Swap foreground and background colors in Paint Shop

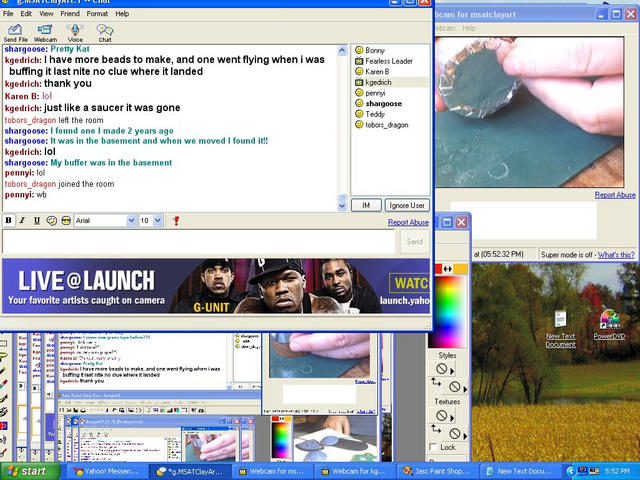pyautogui.click(x=448, y=269)
